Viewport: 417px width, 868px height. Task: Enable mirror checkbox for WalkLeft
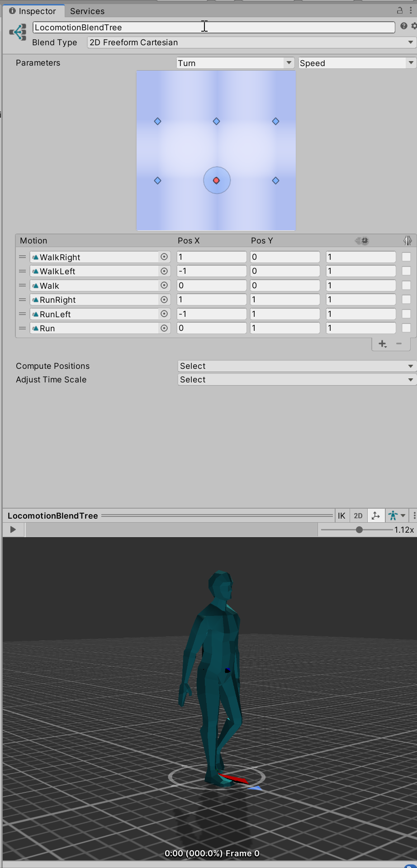tap(406, 271)
